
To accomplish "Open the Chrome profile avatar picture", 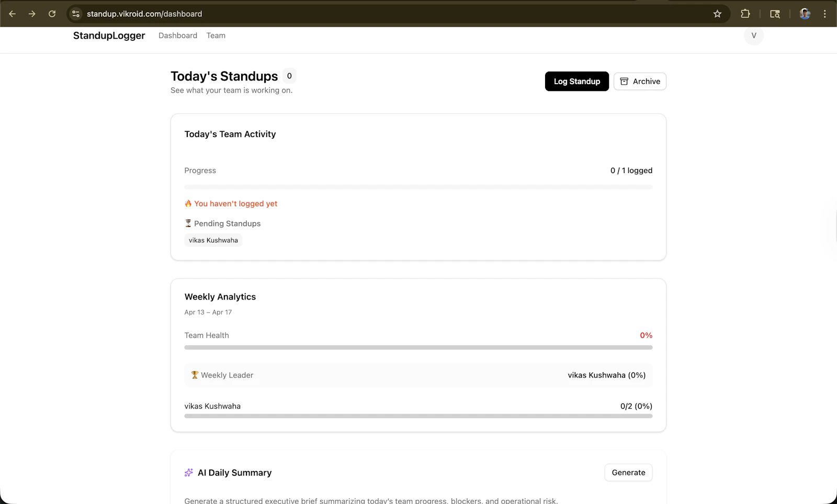I will click(x=804, y=14).
